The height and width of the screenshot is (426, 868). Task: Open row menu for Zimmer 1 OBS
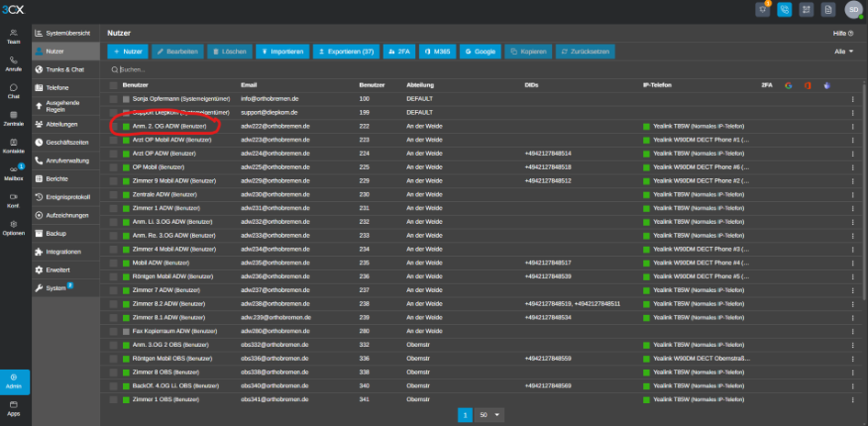pyautogui.click(x=852, y=399)
